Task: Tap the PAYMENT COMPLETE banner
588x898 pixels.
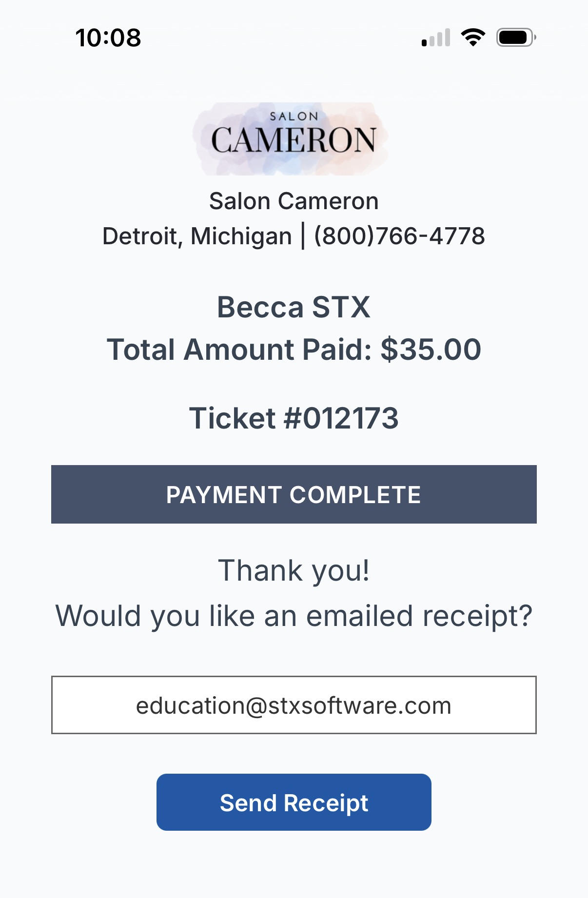Action: (x=294, y=494)
